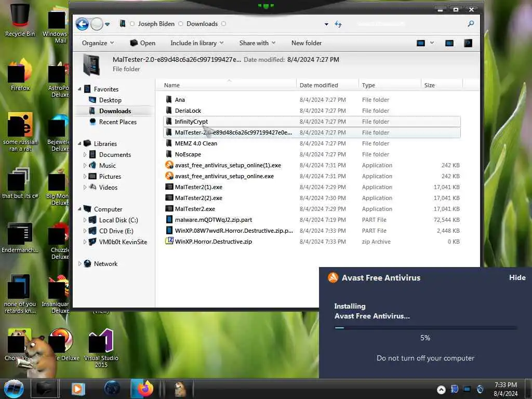Click the Avast installation progress bar
Screen dimensions: 532x399
[425, 328]
